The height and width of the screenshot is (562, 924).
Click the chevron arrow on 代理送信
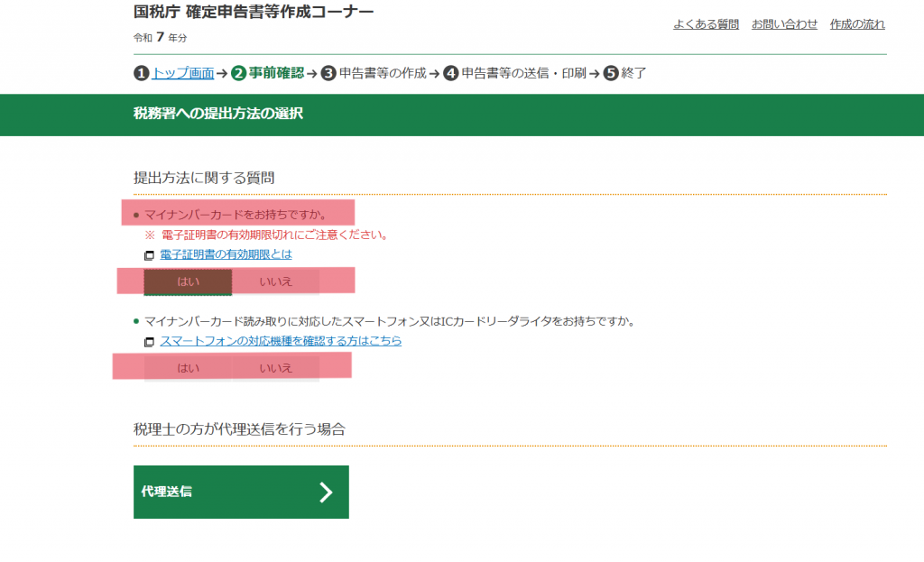pos(326,492)
